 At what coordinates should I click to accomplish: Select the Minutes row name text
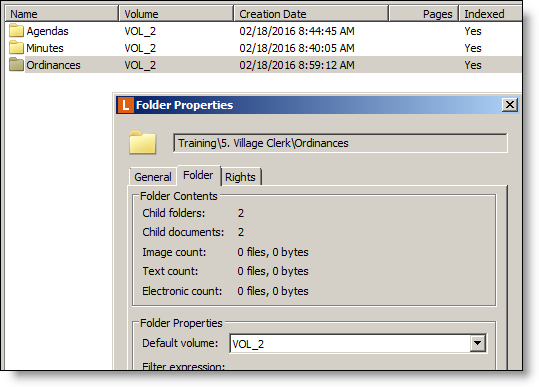coord(45,48)
